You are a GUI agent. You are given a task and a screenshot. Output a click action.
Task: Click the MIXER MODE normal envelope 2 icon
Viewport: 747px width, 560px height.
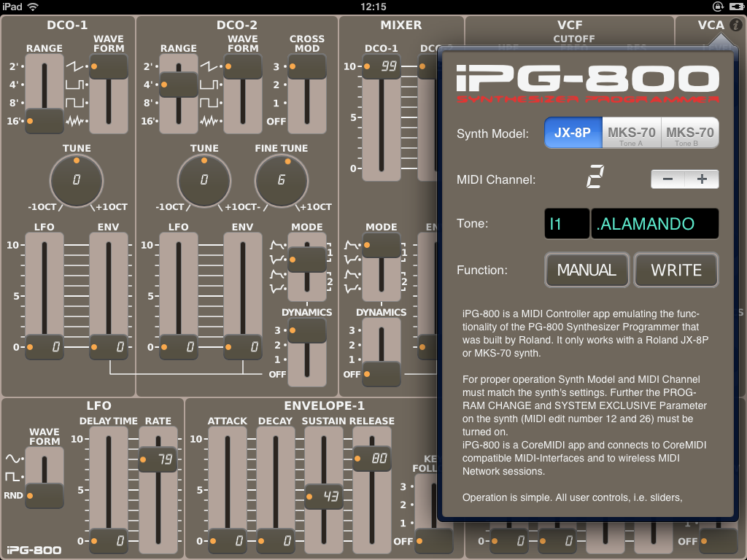tap(352, 274)
